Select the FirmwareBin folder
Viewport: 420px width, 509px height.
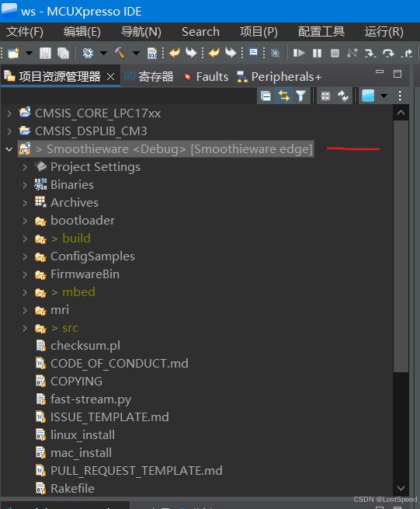click(85, 274)
